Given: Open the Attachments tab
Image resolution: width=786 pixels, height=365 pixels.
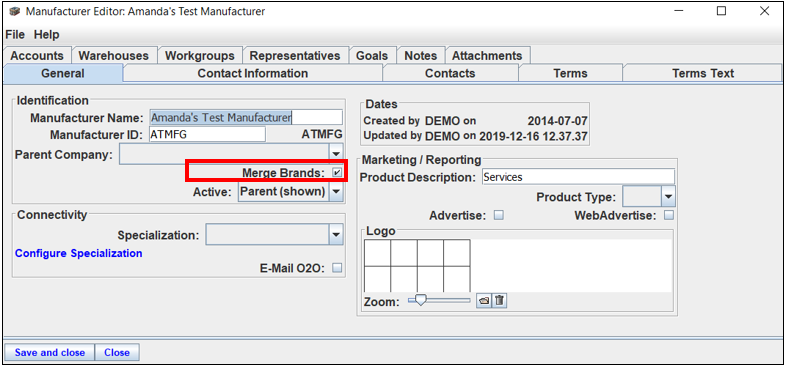Looking at the screenshot, I should [487, 56].
